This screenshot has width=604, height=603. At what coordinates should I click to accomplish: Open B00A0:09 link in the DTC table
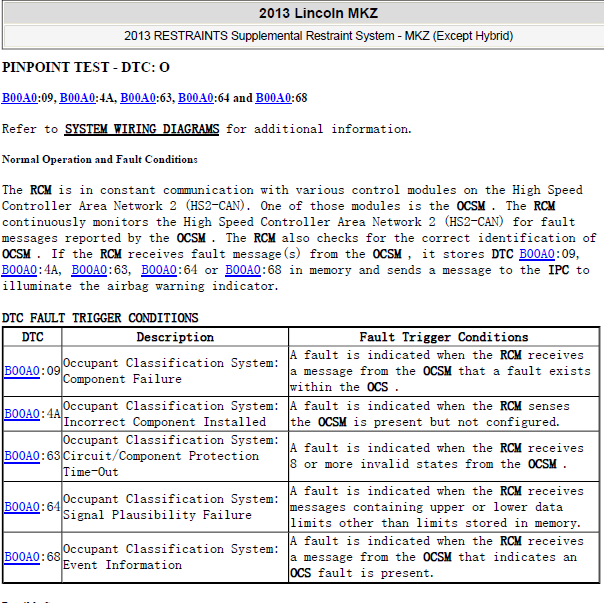22,371
